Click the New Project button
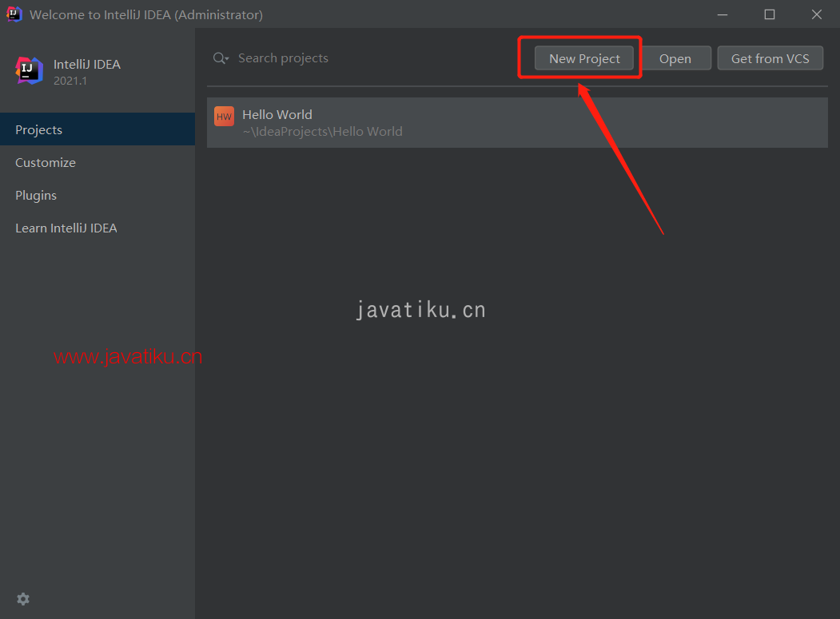The height and width of the screenshot is (619, 840). 584,58
